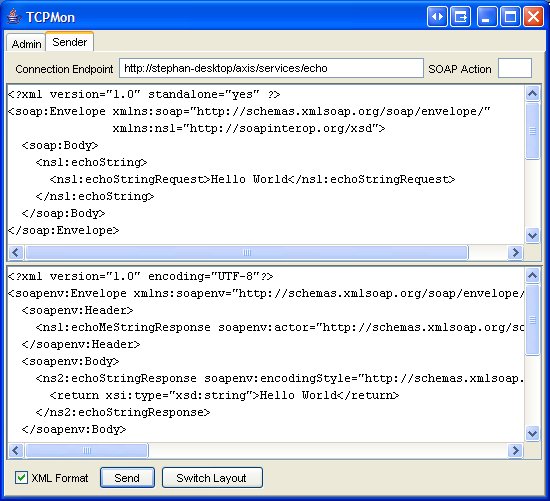
Task: Click the SOAP Action input box
Action: (515, 68)
